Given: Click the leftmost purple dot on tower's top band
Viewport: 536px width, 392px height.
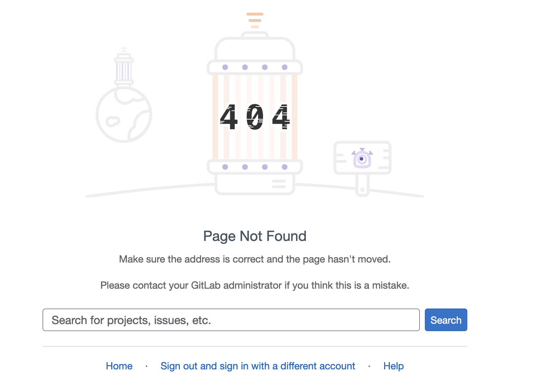Looking at the screenshot, I should 225,67.
